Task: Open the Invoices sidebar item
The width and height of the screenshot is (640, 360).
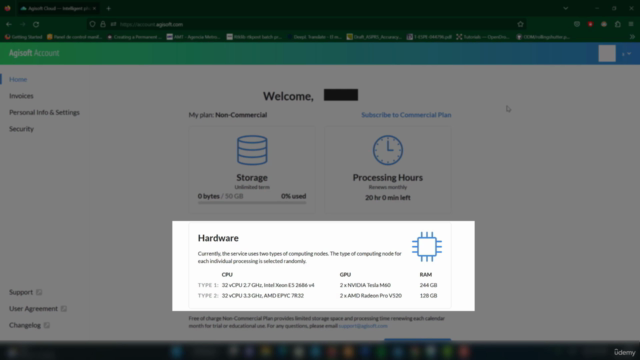Action: (21, 96)
